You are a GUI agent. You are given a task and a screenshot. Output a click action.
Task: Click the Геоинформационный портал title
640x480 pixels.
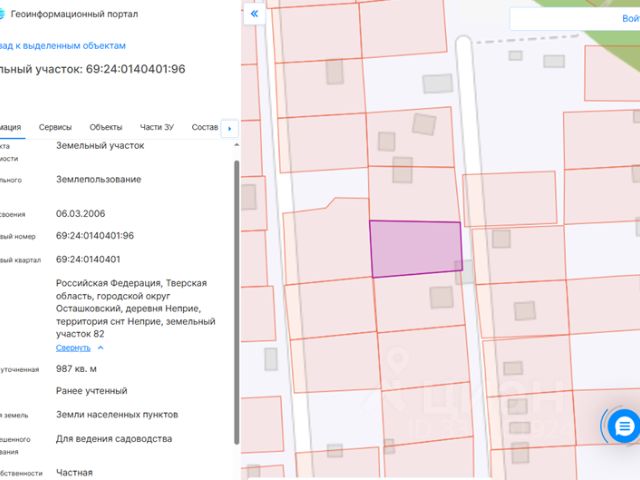click(74, 14)
